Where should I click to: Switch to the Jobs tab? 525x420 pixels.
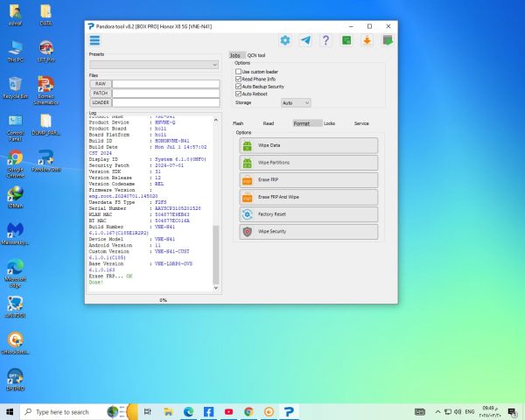point(235,55)
